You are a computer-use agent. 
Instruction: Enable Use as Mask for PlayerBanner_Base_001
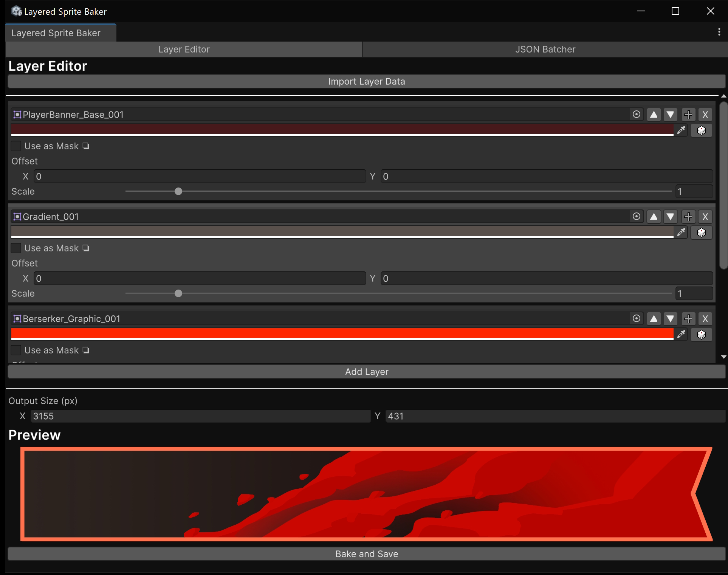(16, 146)
